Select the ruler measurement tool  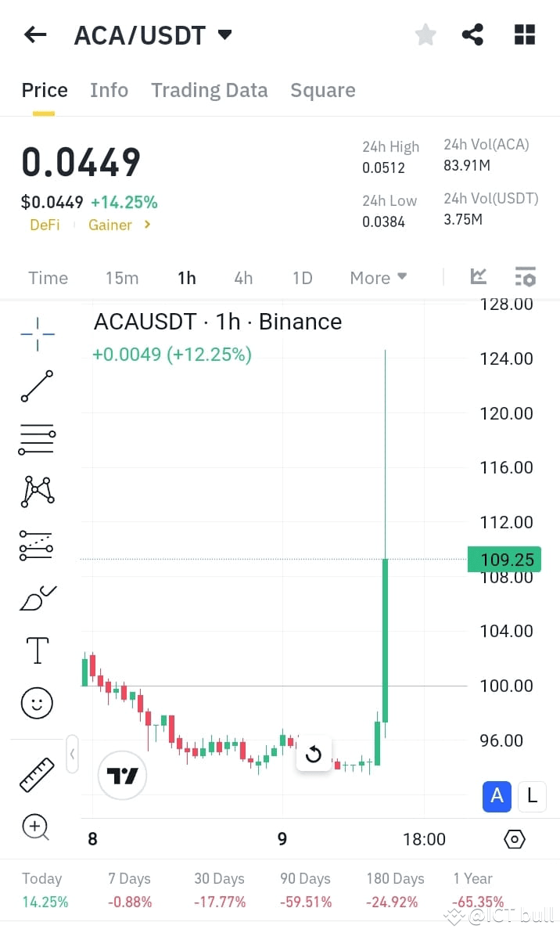click(37, 773)
